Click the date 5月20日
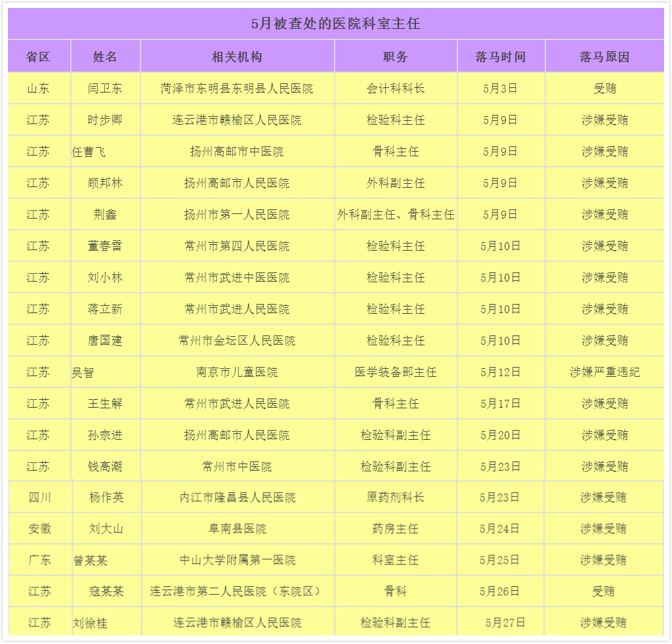The height and width of the screenshot is (644, 672). pos(500,435)
